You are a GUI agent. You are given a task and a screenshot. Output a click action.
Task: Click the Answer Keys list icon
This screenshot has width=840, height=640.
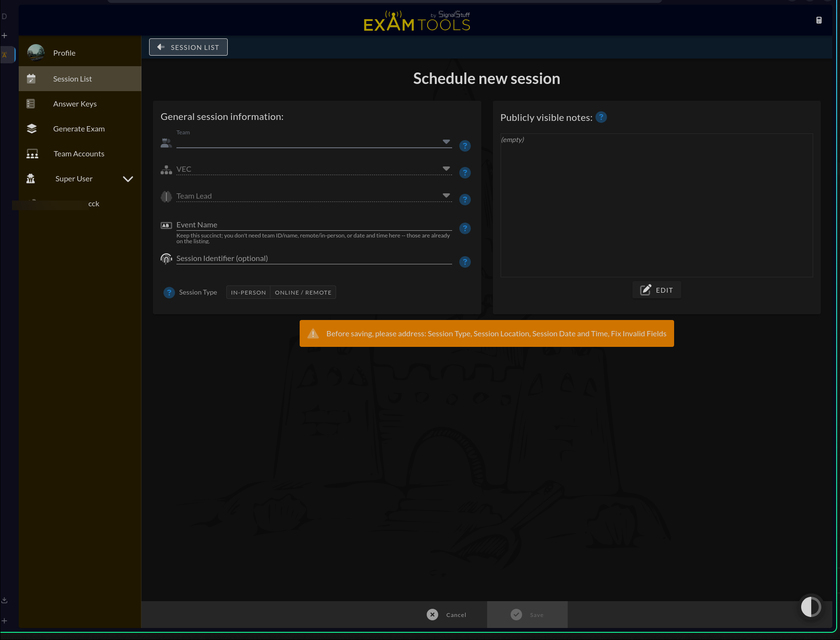coord(31,104)
